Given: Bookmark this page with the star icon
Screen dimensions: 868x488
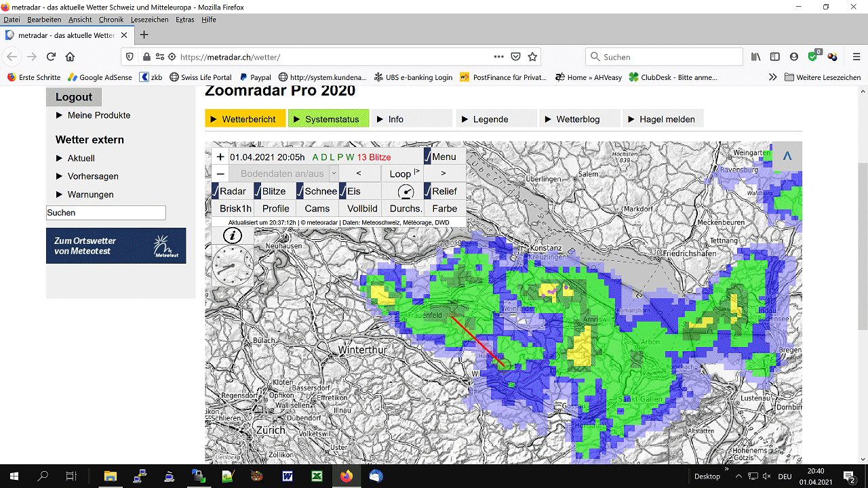Looking at the screenshot, I should 533,57.
